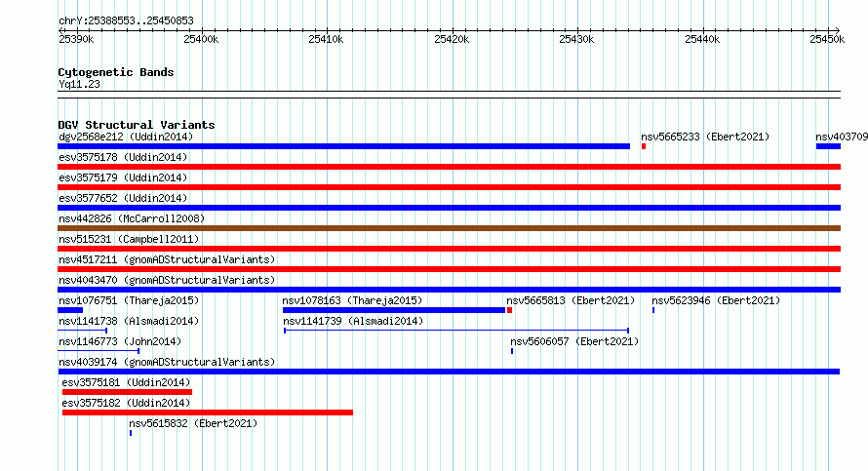Click the dgv2568e212 (Uddin2014) blue variant bar
The height and width of the screenshot is (471, 868).
[x=343, y=146]
